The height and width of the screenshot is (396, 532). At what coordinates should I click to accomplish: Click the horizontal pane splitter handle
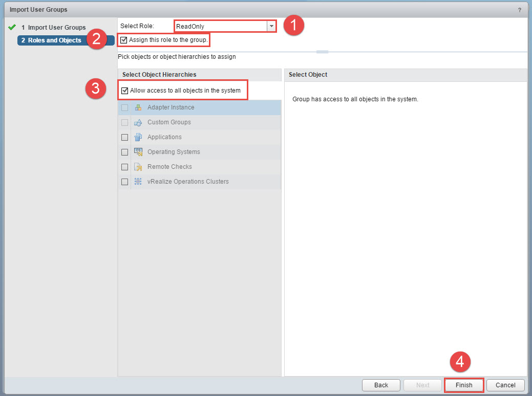tap(322, 52)
